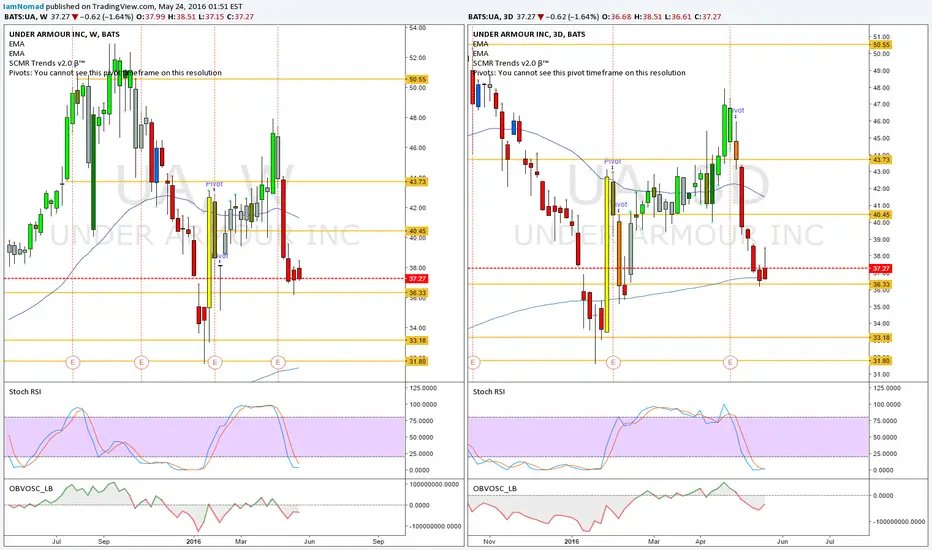This screenshot has width=932, height=550.
Task: Click the earnings marker under the 3D yellow candle
Action: tap(613, 362)
